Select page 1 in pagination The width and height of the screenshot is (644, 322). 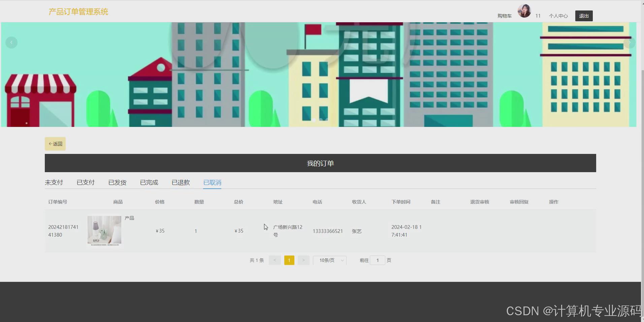(x=289, y=260)
